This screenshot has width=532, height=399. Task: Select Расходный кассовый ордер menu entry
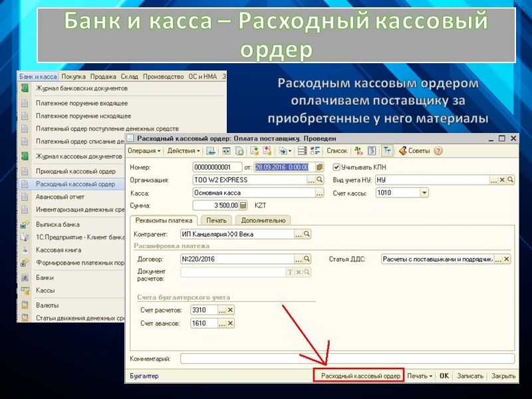pos(75,184)
